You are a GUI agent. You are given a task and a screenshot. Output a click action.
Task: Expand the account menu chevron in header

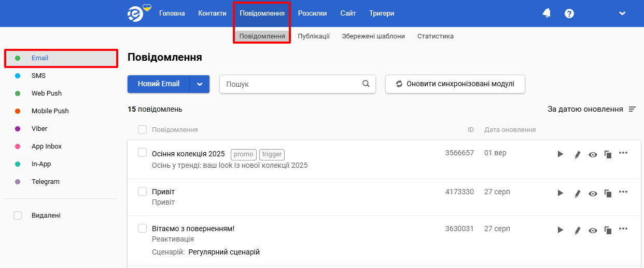623,14
